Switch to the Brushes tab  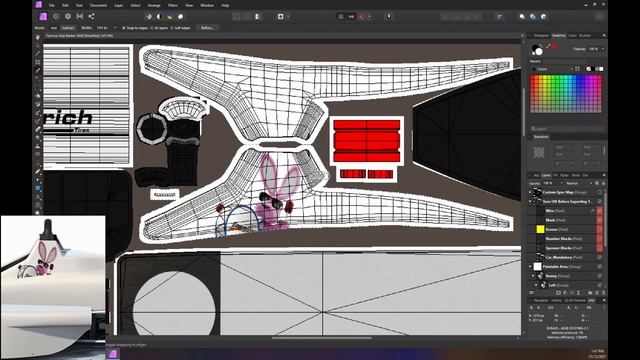[x=585, y=36]
